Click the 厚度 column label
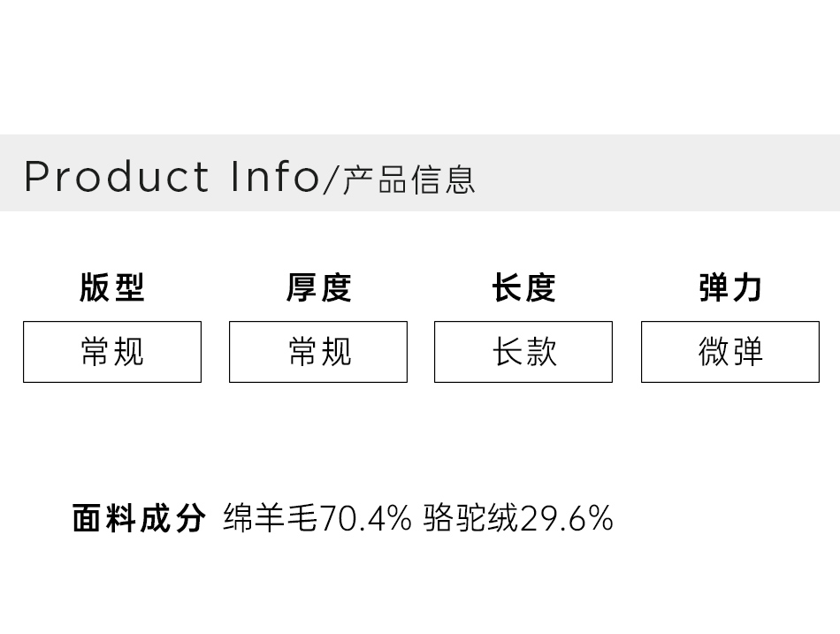Screen dimensions: 840x634 pos(318,287)
